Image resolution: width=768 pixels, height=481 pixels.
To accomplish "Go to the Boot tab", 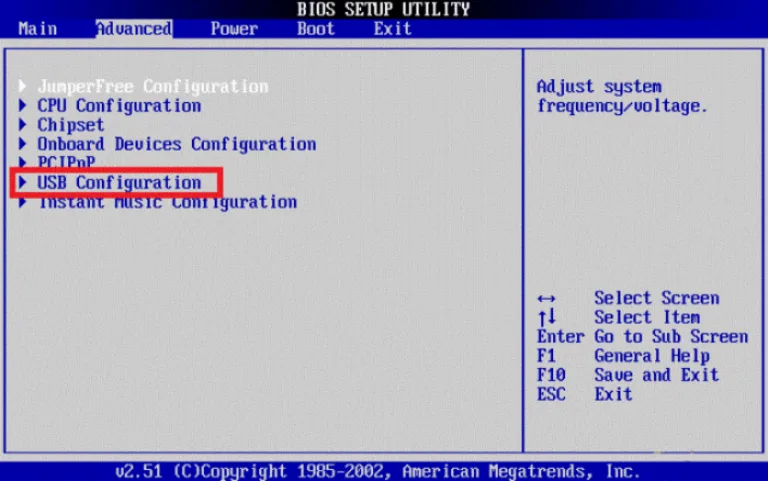I will click(x=316, y=28).
